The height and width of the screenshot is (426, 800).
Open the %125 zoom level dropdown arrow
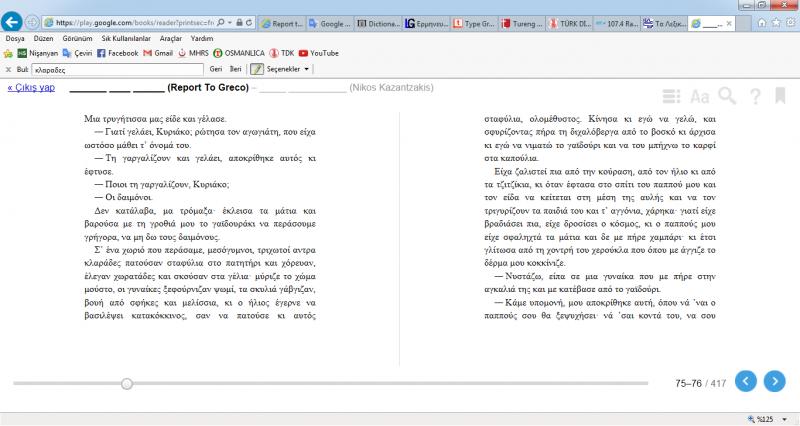point(785,419)
